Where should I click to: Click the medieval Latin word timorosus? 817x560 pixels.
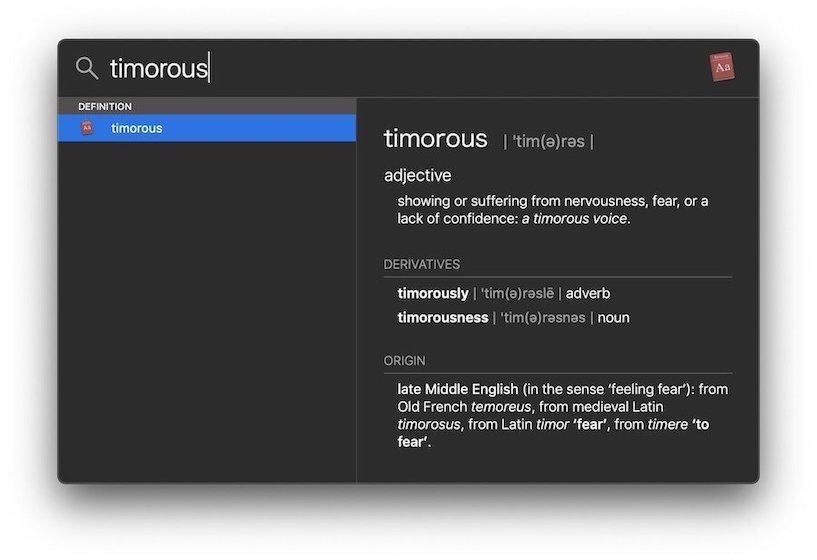tap(429, 424)
